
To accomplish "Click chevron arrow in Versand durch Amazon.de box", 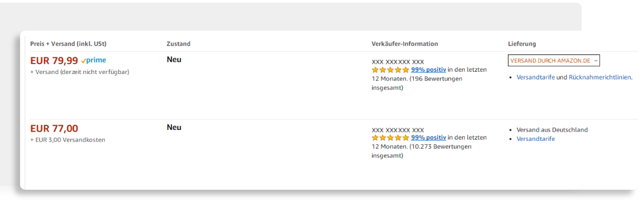I will (596, 61).
